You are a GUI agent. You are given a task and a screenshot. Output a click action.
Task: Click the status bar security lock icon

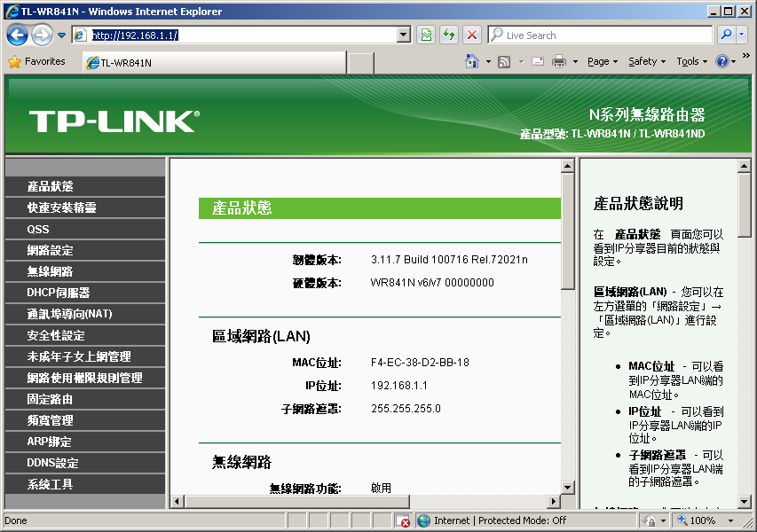[651, 520]
